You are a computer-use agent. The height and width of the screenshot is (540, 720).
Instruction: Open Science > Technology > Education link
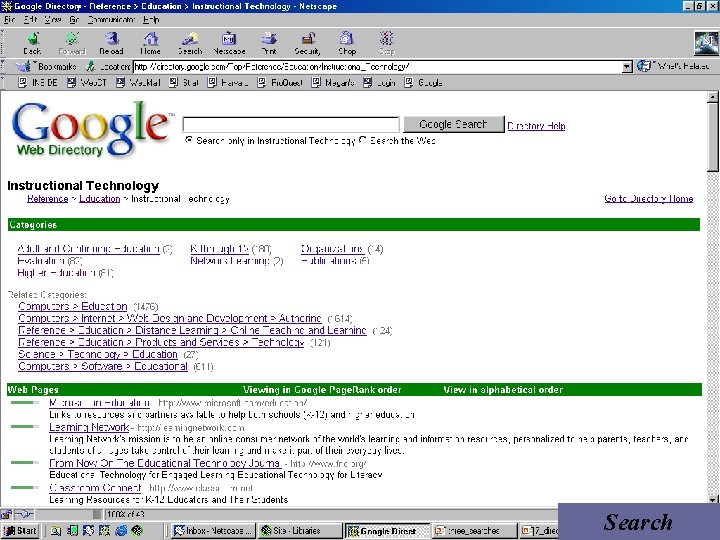pos(98,354)
